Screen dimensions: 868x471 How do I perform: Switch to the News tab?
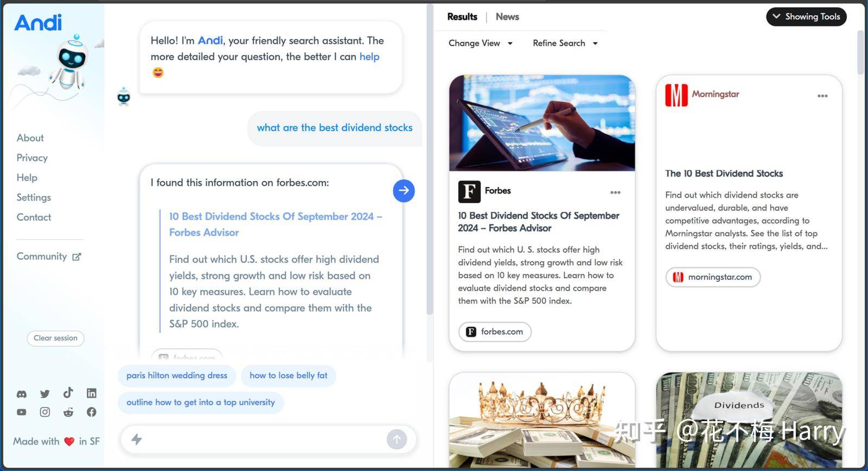(507, 17)
